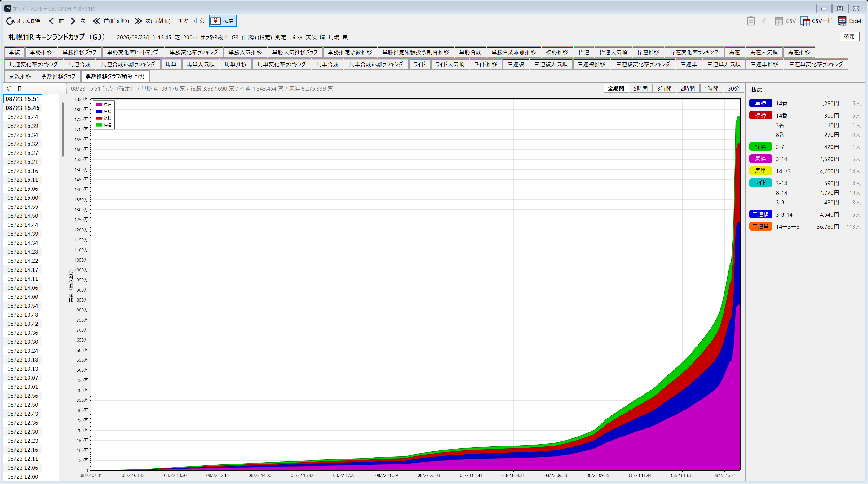
Task: Export data with the CSV icon
Action: tap(779, 21)
